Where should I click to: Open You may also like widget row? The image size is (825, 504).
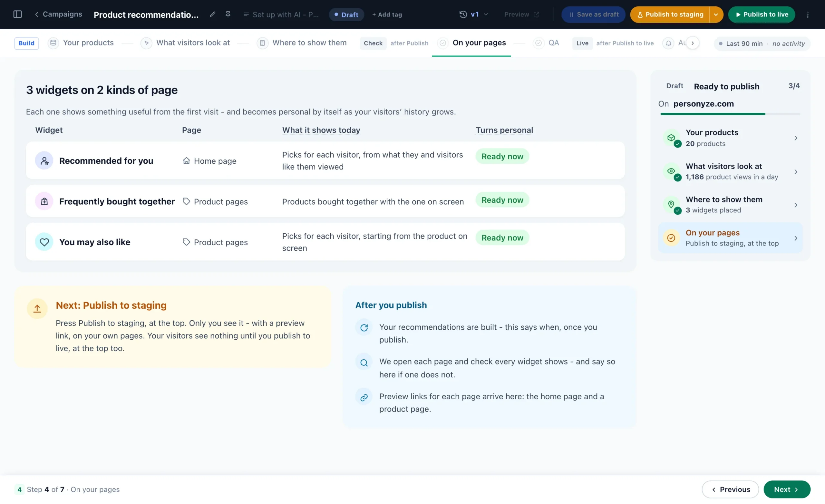point(325,242)
